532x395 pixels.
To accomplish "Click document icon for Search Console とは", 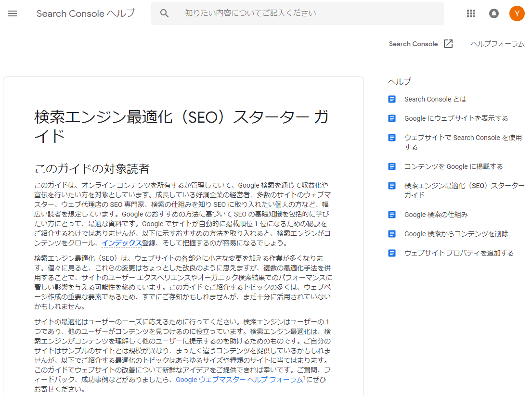I will (392, 99).
